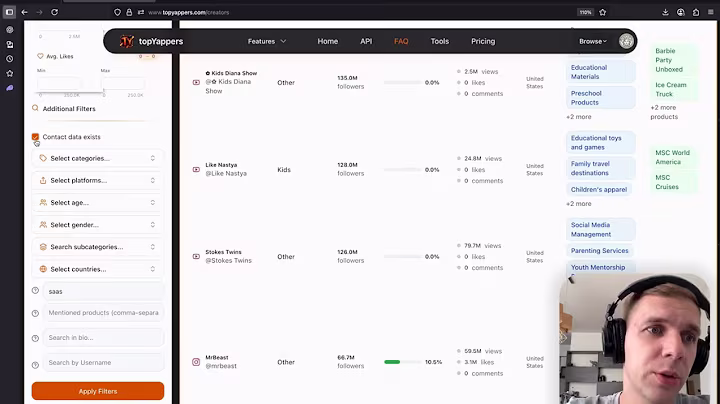This screenshot has height=404, width=720.
Task: Click the Avg. Likes Max input
Action: 123,83
